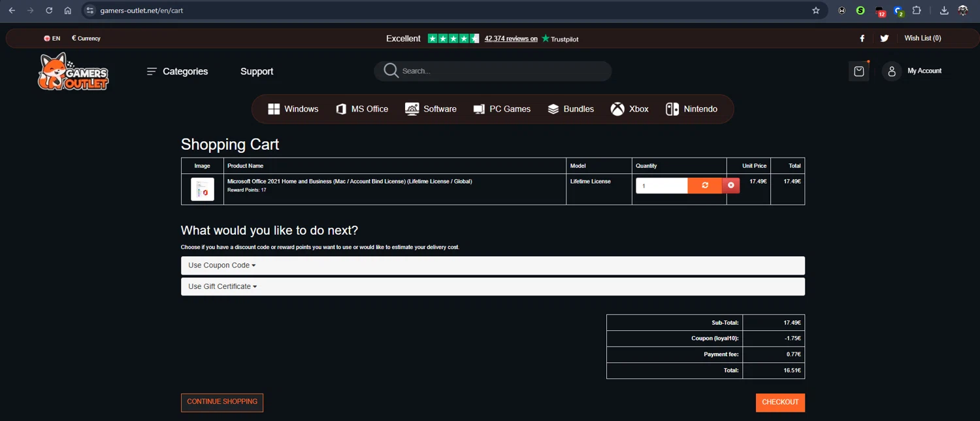
Task: Open the Nintendo category
Action: [x=691, y=109]
